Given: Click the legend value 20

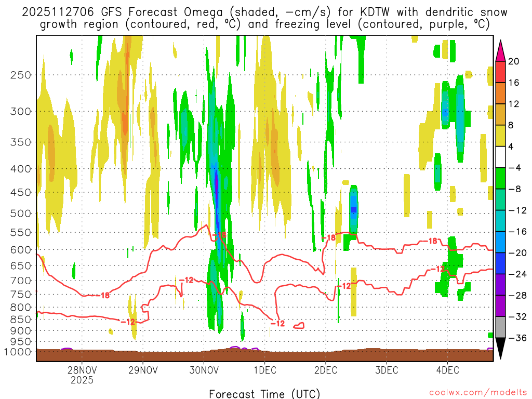Looking at the screenshot, I should 514,61.
